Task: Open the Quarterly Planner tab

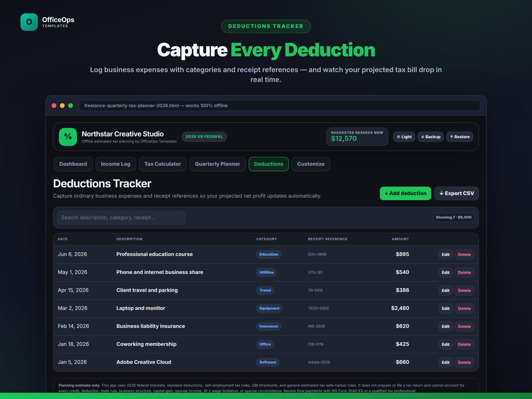Action: point(217,164)
